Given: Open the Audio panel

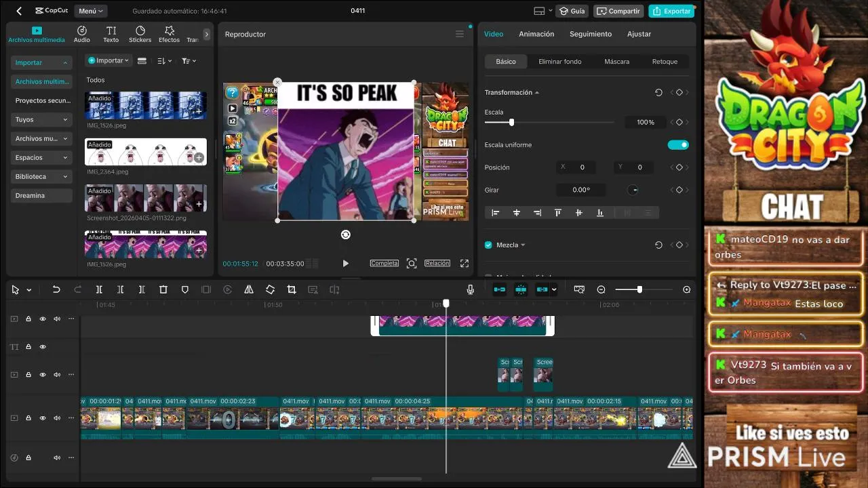Looking at the screenshot, I should tap(81, 34).
